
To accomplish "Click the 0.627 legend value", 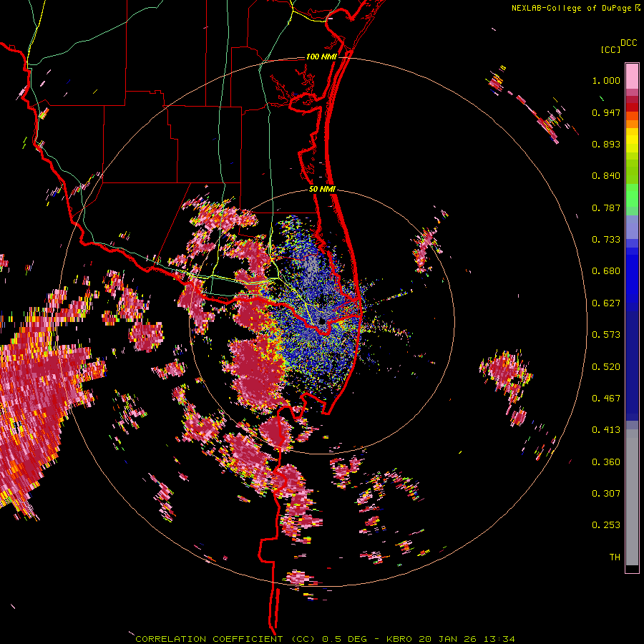I will 606,303.
